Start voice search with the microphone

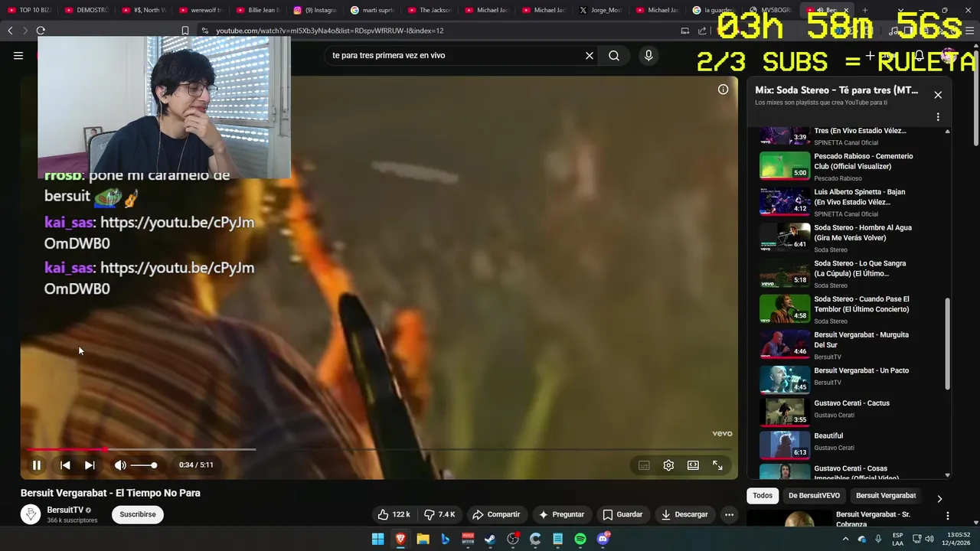tap(648, 55)
